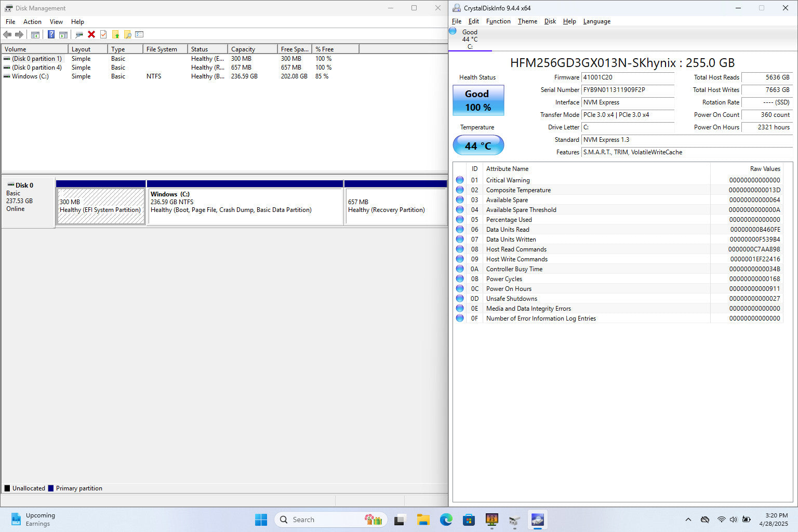The height and width of the screenshot is (532, 798).
Task: Open the blue question-mark Help toolbar icon
Action: tap(51, 34)
